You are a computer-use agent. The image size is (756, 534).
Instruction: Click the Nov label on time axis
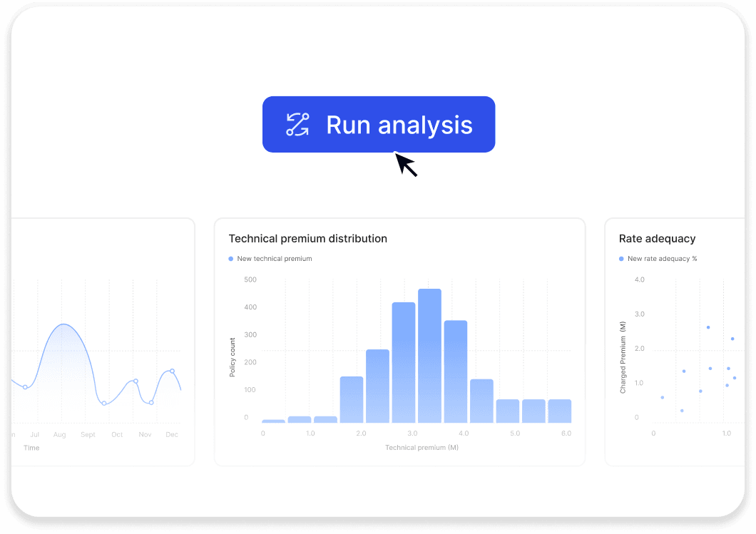(x=145, y=434)
